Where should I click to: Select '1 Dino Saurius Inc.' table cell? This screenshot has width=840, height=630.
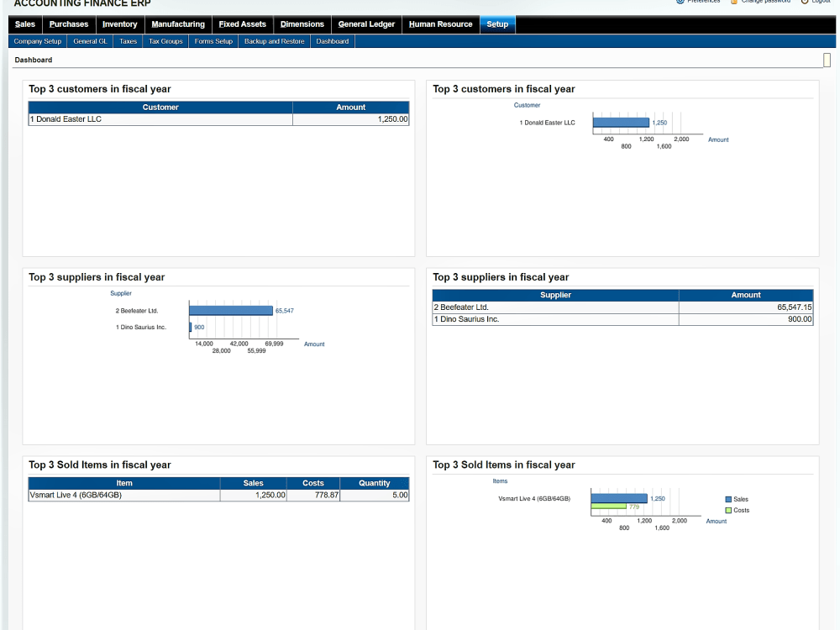(x=555, y=319)
